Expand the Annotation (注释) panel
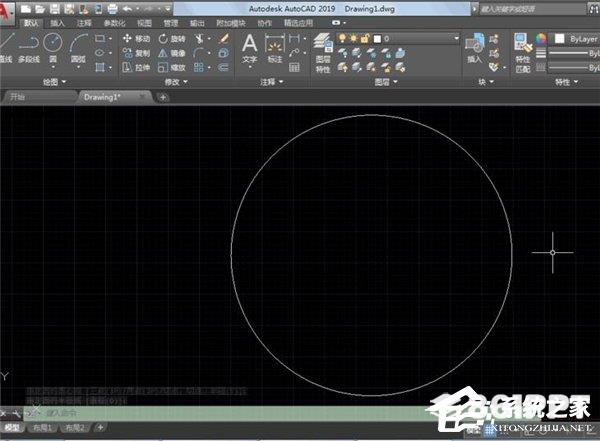The width and height of the screenshot is (600, 441). coord(272,82)
